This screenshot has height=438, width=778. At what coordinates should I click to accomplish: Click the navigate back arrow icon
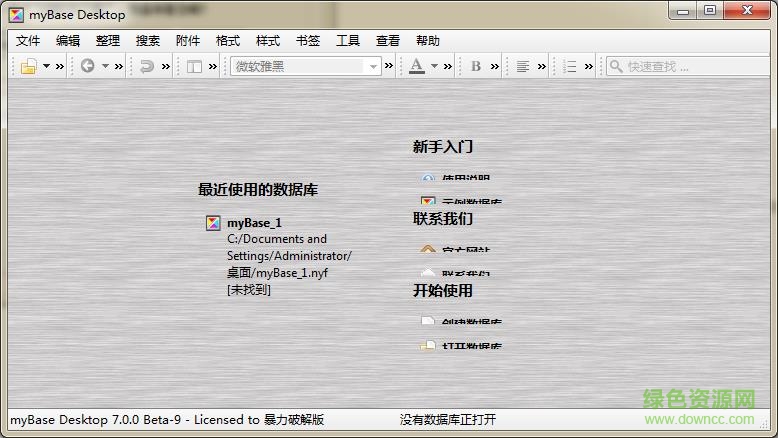coord(88,67)
